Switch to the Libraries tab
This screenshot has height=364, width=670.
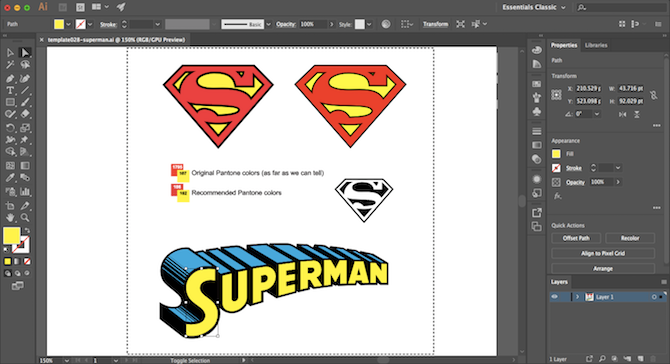(x=596, y=45)
